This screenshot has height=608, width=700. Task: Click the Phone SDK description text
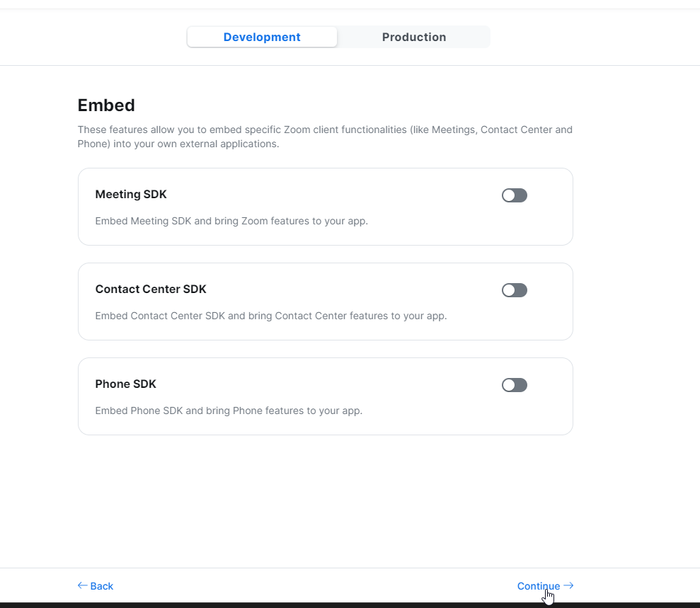pyautogui.click(x=229, y=411)
